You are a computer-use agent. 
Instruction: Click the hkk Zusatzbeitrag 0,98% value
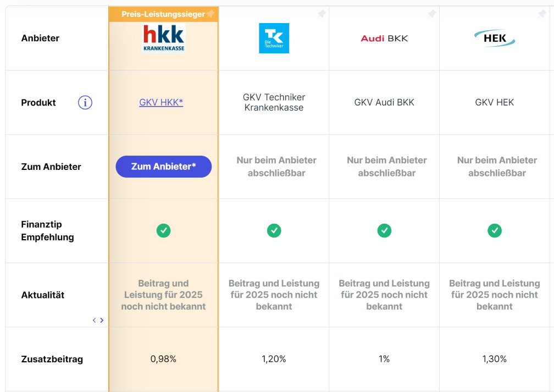(x=163, y=359)
